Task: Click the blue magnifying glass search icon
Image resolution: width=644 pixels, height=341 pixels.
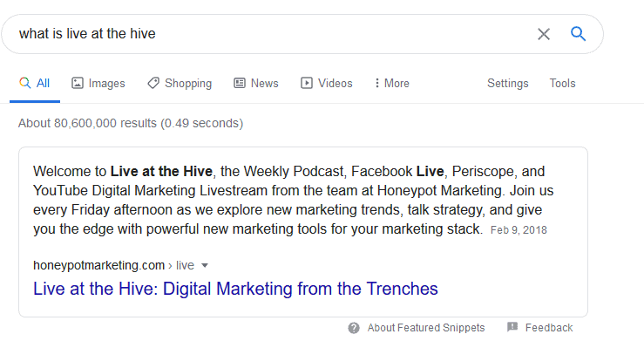Action: [578, 34]
